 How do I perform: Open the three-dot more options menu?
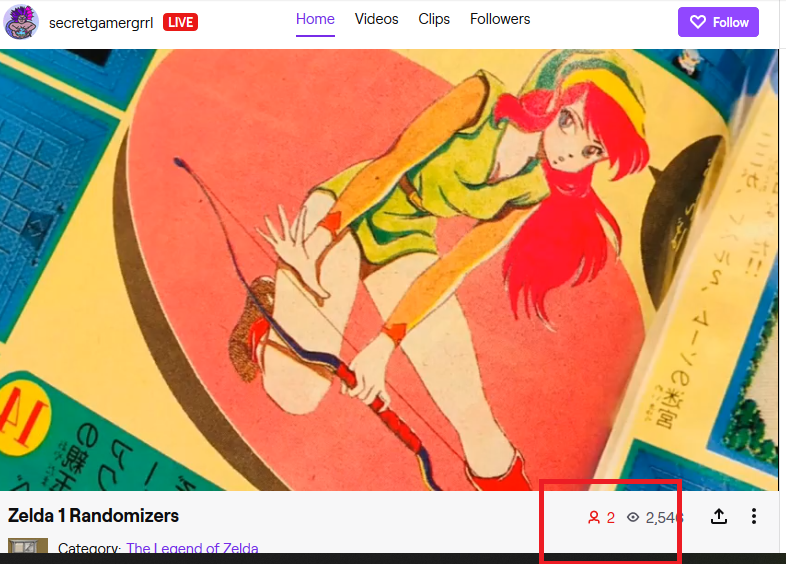point(753,516)
